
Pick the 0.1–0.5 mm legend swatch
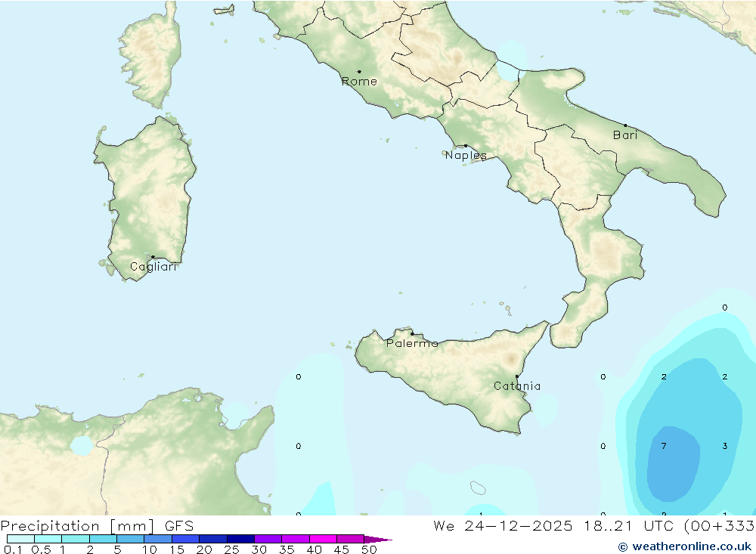[x=20, y=539]
